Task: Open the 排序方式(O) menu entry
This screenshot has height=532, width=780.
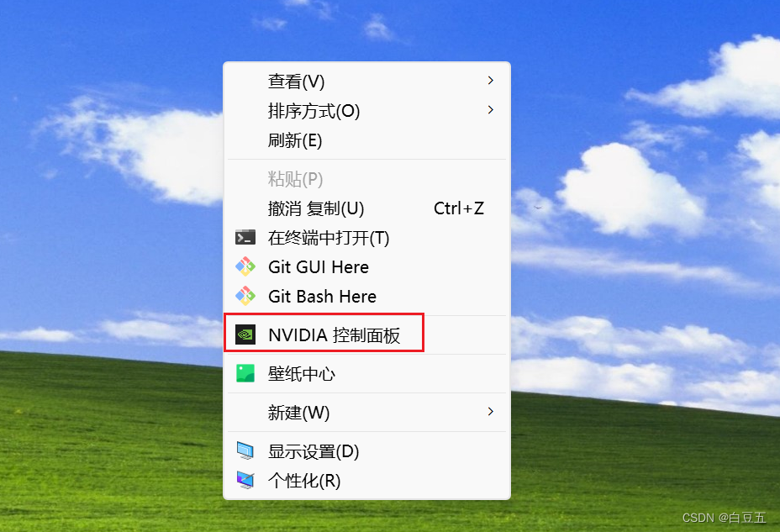Action: (x=366, y=110)
